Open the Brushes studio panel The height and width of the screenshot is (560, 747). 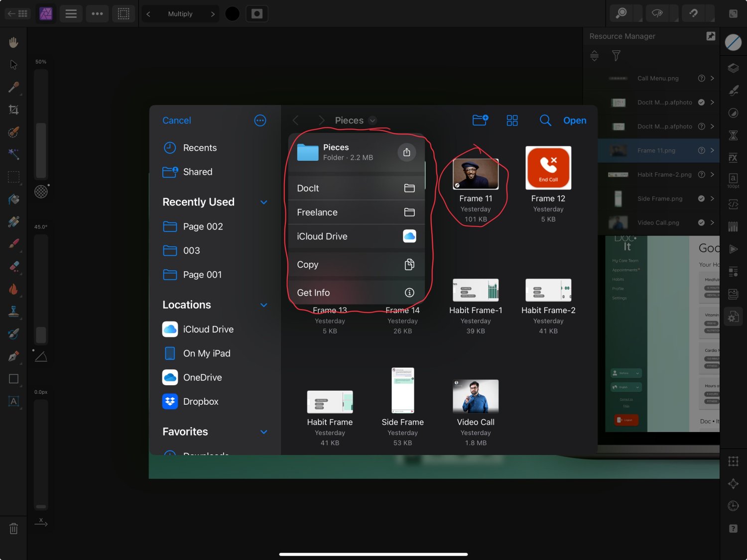[733, 91]
